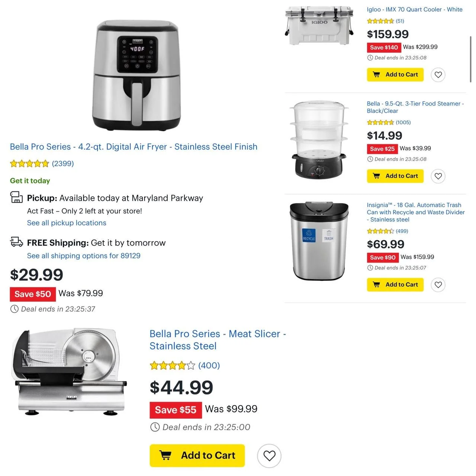The image size is (476, 476).
Task: Open the Bella Pro Series Air Fryer title link
Action: [134, 147]
